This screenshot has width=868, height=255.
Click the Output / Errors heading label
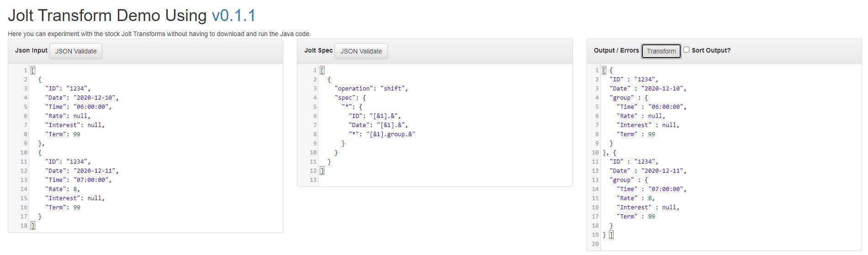coord(616,50)
